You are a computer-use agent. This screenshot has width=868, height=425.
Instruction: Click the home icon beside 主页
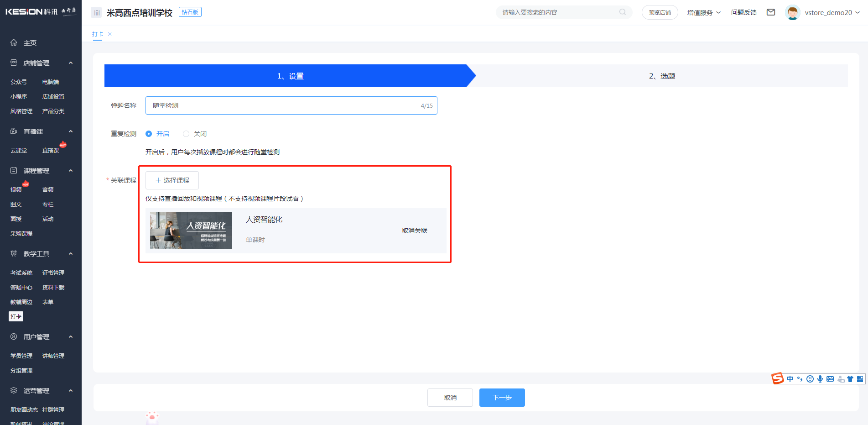(x=14, y=42)
